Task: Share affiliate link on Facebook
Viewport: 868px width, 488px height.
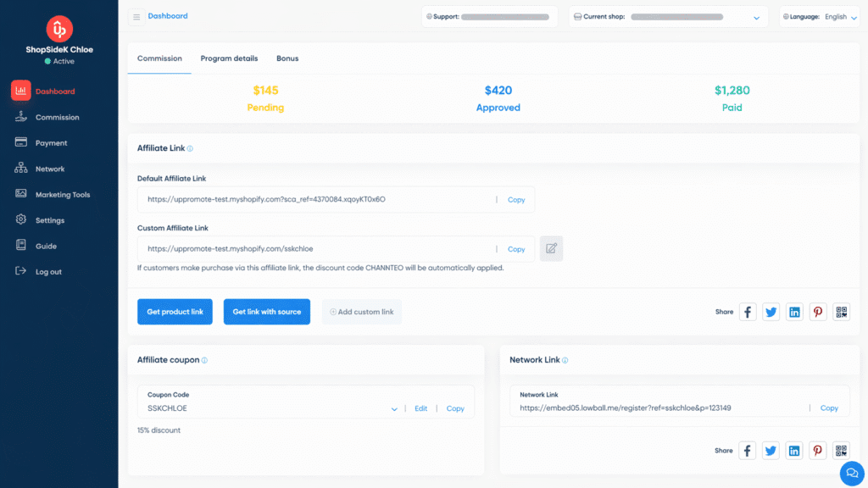Action: coord(747,311)
